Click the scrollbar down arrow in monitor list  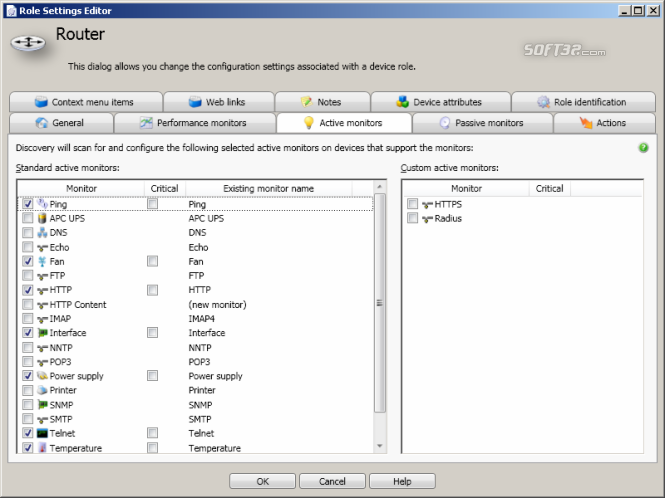point(380,446)
